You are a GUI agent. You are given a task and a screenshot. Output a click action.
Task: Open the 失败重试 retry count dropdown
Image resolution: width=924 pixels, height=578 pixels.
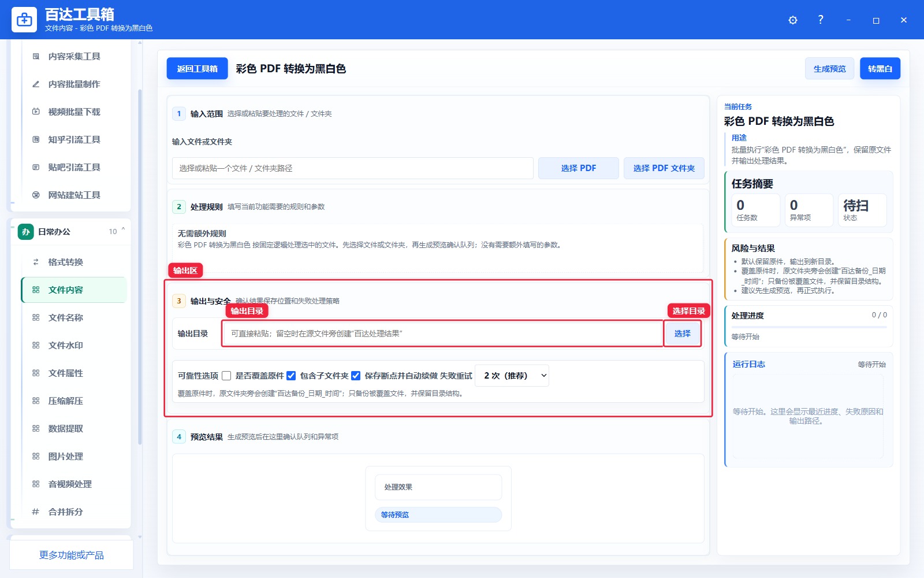(512, 376)
